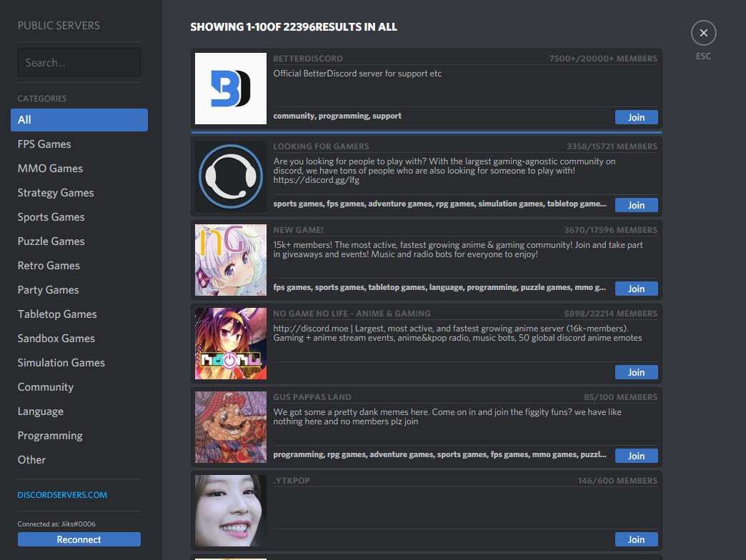The width and height of the screenshot is (746, 560).
Task: Click the Looking For Gamers headset icon
Action: [231, 176]
